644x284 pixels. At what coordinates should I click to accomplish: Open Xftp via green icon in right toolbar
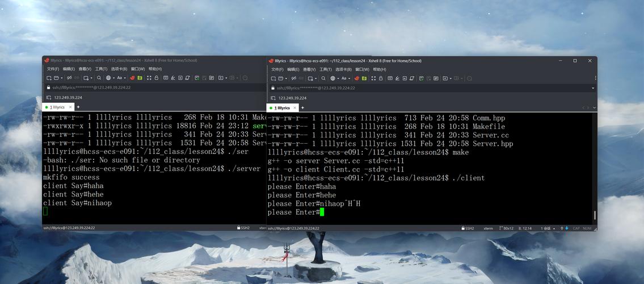click(365, 78)
